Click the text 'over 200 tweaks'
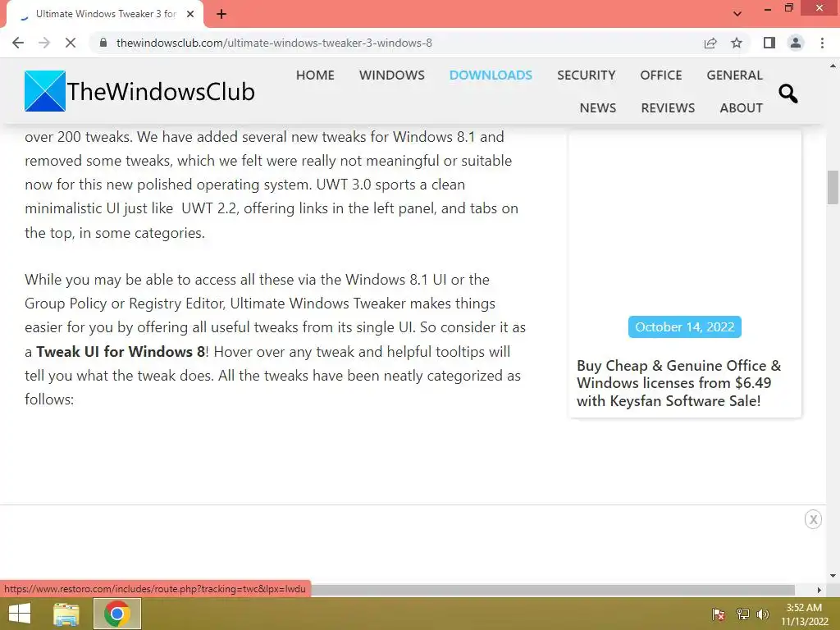 [78, 137]
